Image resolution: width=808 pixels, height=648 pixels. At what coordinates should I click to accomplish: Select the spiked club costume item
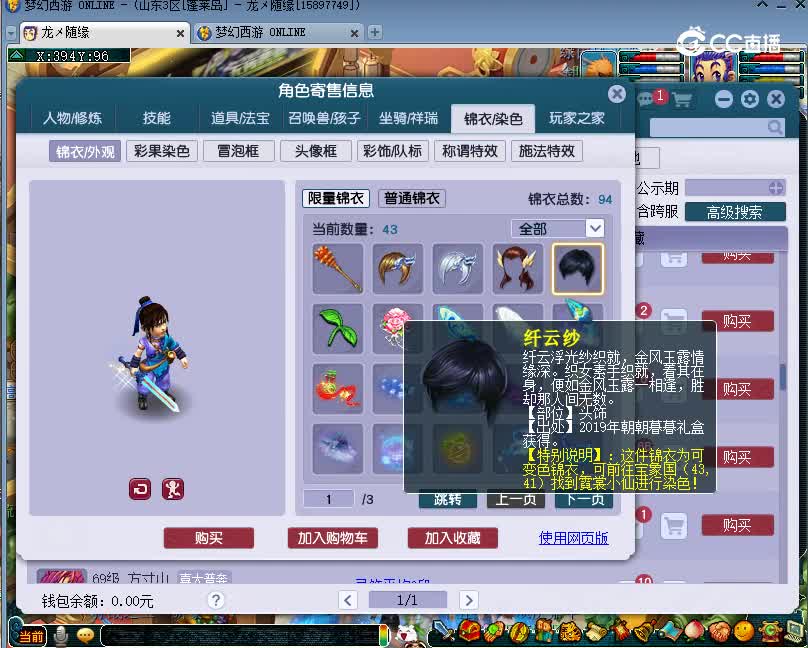click(338, 268)
